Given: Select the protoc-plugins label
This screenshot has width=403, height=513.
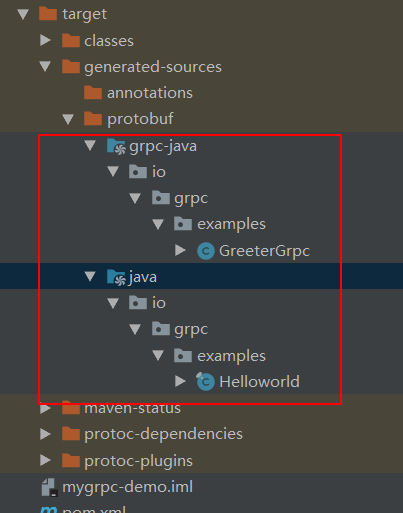Looking at the screenshot, I should coord(139,461).
